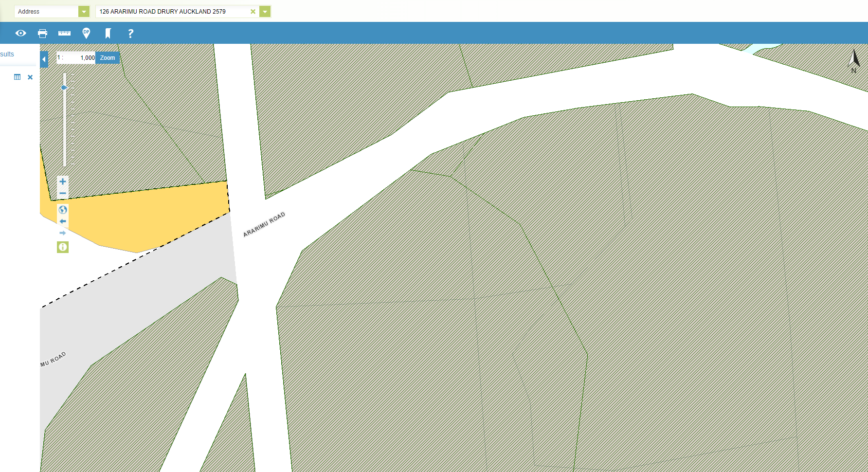
Task: Open the address suggestions dropdown arrow
Action: 265,11
